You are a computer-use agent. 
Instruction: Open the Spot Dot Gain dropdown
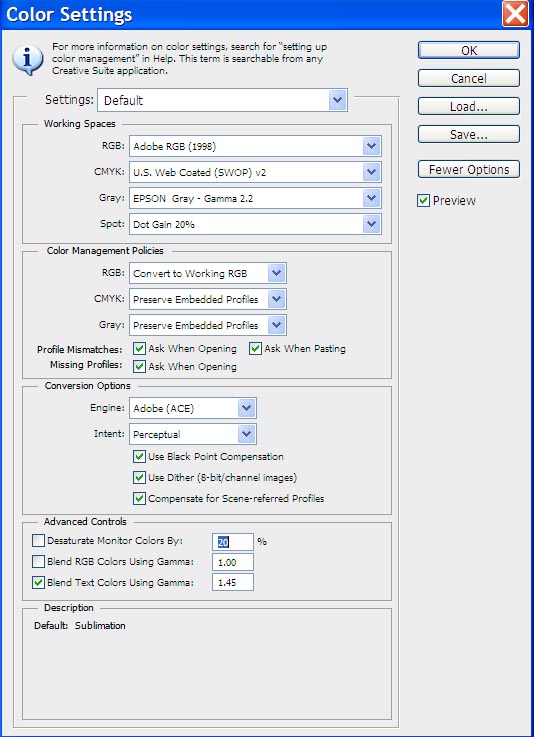255,224
